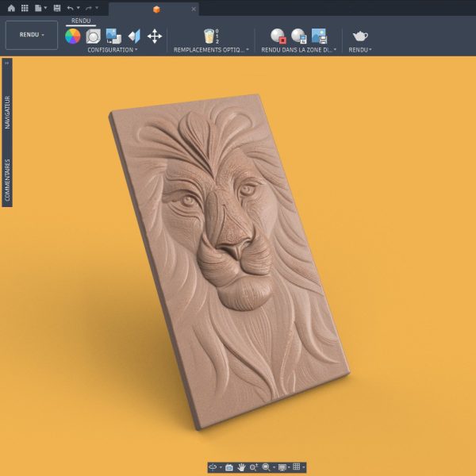This screenshot has width=476, height=476.
Task: Redo the last undone action
Action: coord(89,8)
